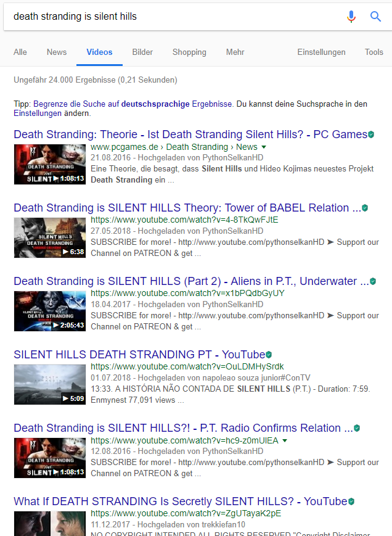Click URL youtube.com/watch?v=ZgUTayaK2pE
Screen dimensions: 392x536
(186, 513)
